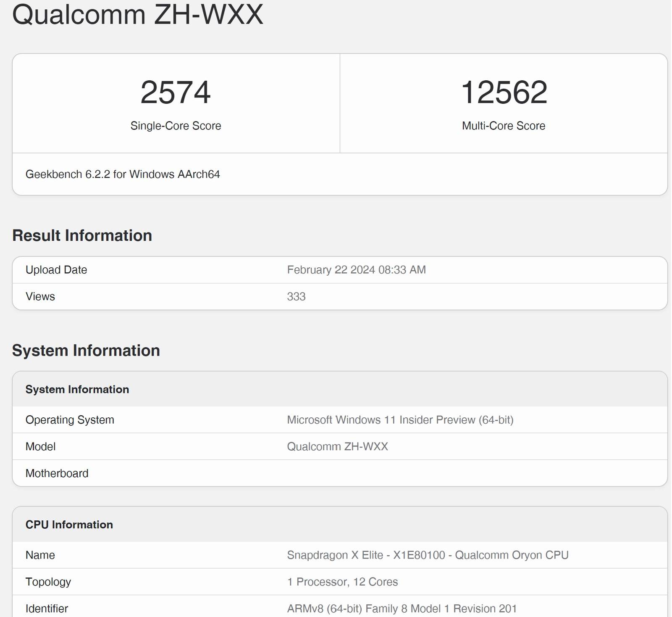
Task: Click the CPU Name row label
Action: [x=40, y=555]
